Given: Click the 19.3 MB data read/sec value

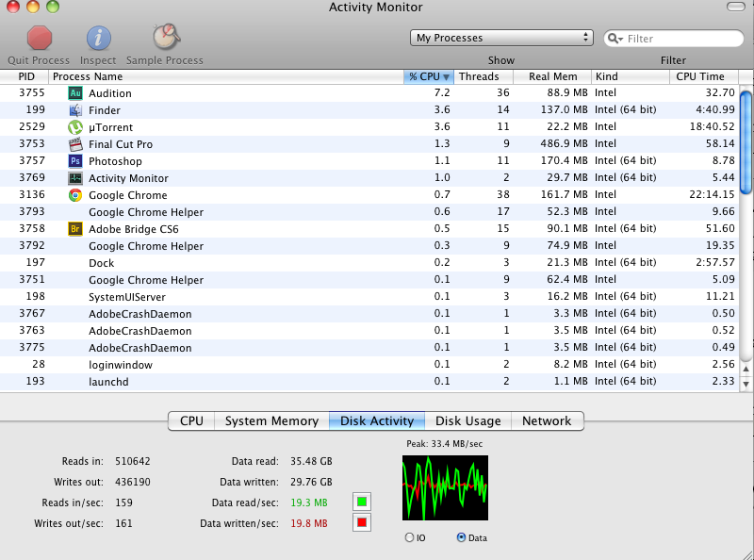Looking at the screenshot, I should (x=309, y=502).
